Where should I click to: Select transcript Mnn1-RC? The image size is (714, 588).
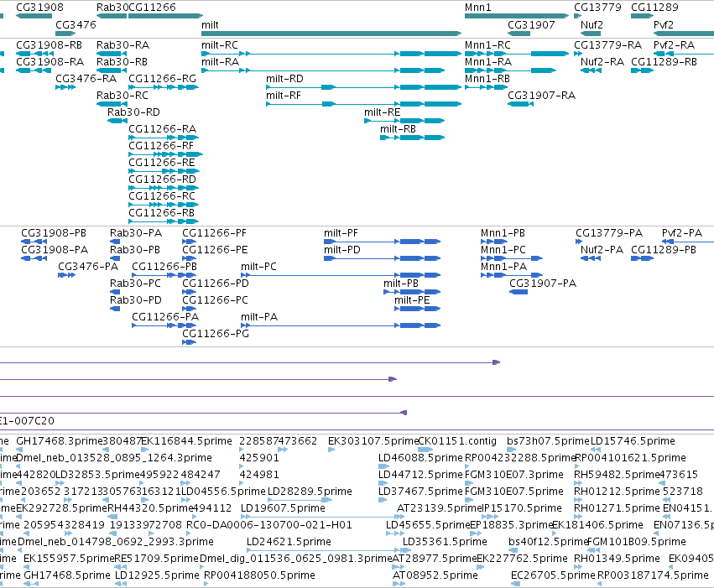517,54
